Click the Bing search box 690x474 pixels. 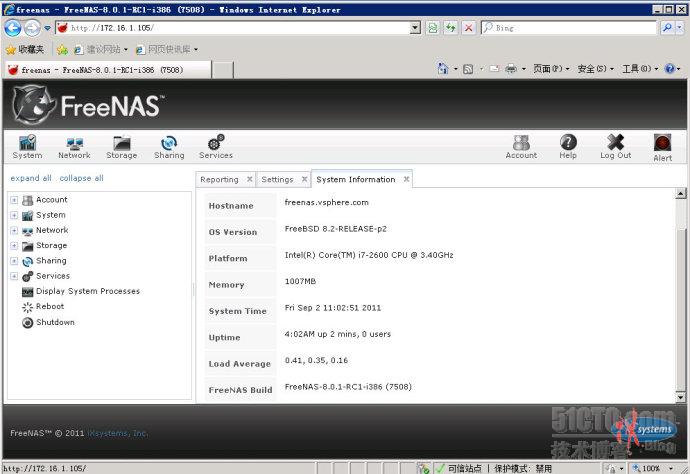pos(569,28)
